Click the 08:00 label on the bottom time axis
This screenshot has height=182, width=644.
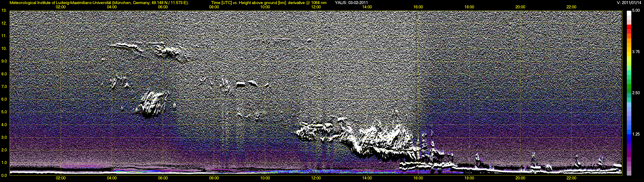coord(214,178)
